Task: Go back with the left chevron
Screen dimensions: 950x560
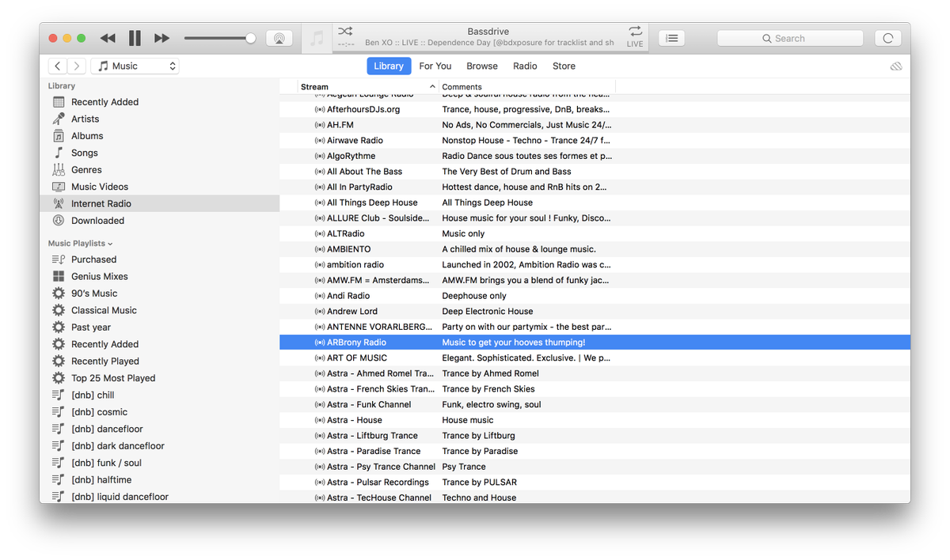Action: tap(58, 66)
